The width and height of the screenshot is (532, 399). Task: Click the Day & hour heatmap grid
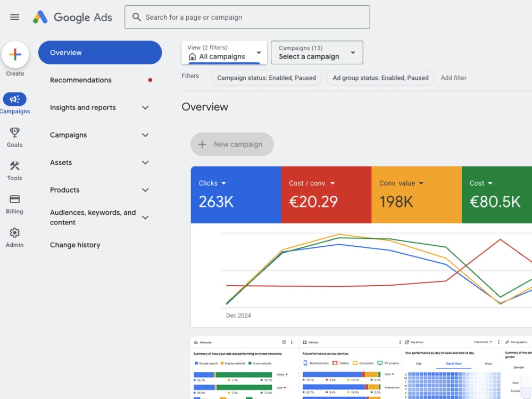point(454,385)
